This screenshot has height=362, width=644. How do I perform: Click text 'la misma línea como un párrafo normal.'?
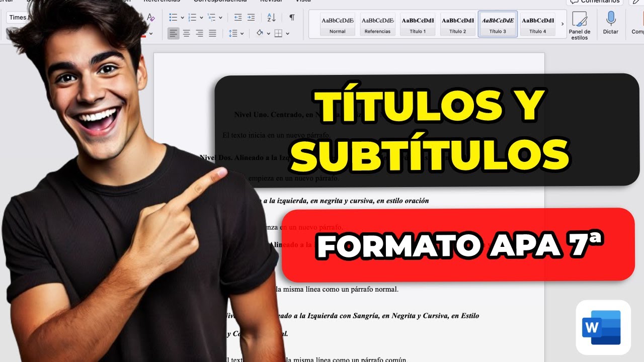click(338, 289)
